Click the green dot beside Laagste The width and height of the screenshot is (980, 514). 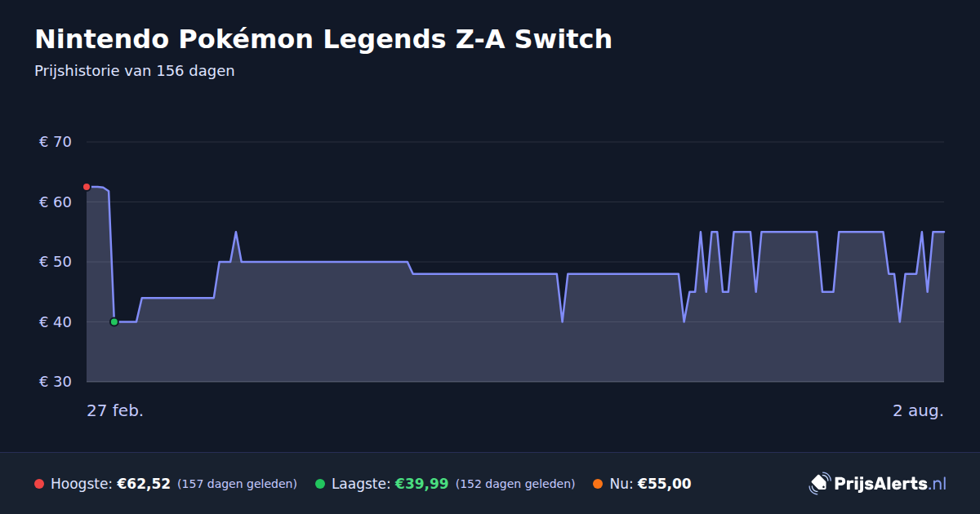pyautogui.click(x=320, y=484)
